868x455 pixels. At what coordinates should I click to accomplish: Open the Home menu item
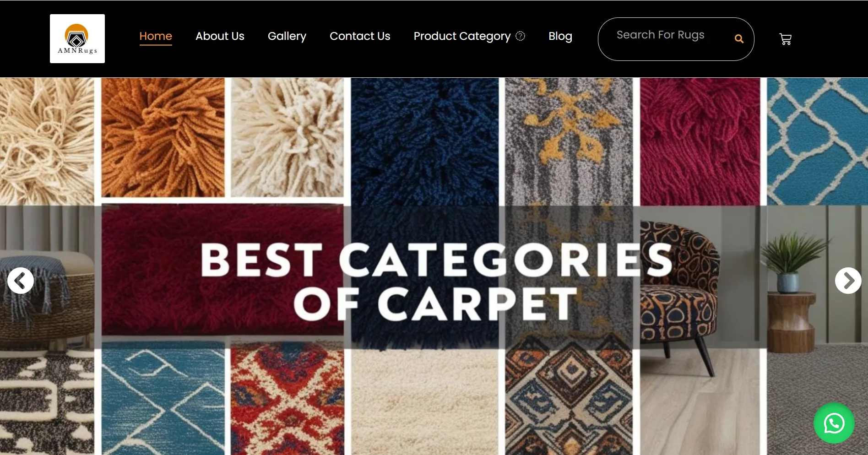coord(156,36)
